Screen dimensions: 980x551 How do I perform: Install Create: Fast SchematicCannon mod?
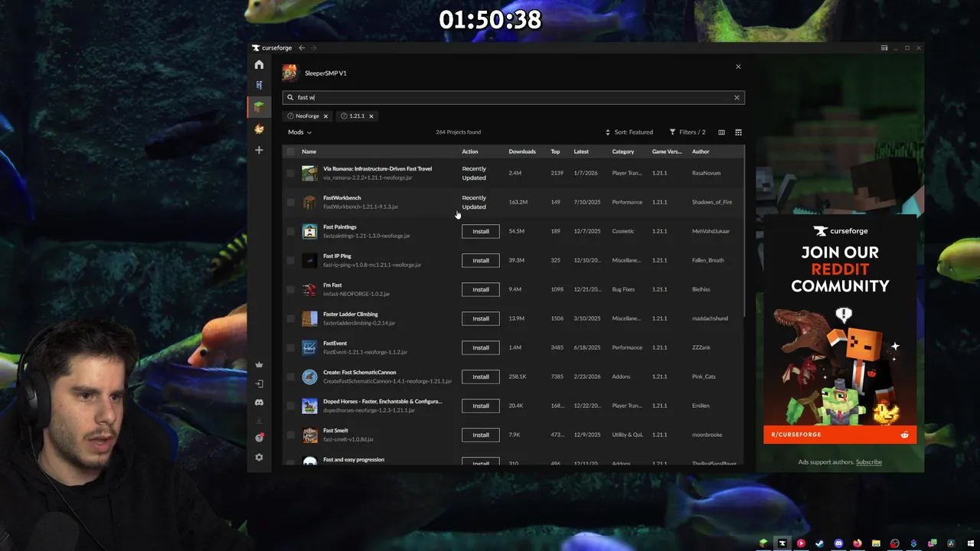480,377
